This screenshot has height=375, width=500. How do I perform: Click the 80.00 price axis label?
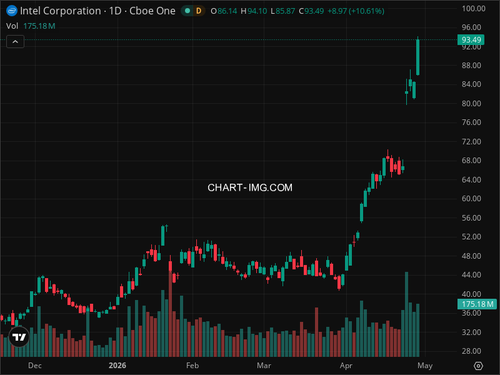pos(471,104)
